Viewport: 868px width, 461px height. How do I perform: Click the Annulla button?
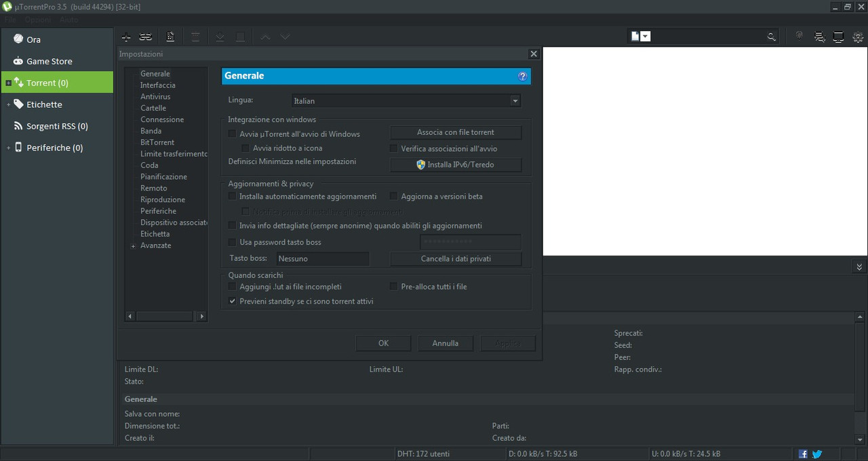click(446, 343)
